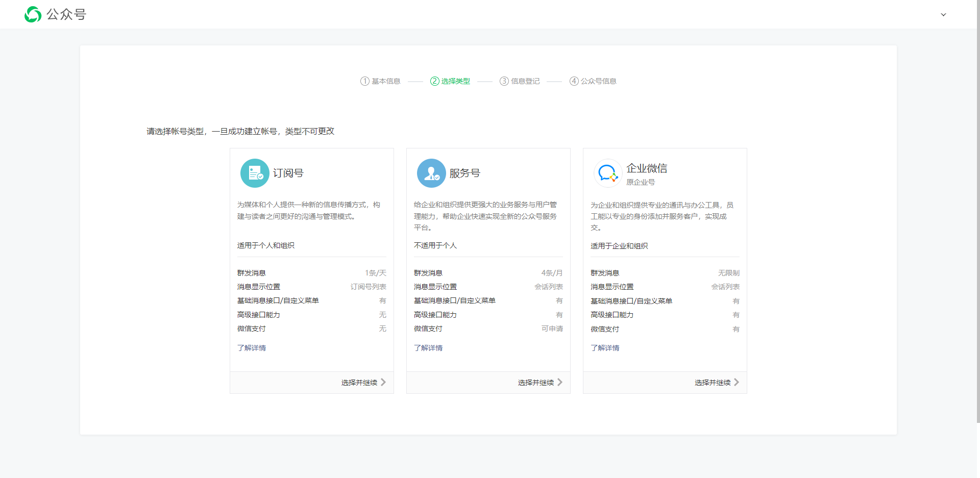Open 了解详情 link under 服务号
This screenshot has width=980, height=478.
[428, 348]
